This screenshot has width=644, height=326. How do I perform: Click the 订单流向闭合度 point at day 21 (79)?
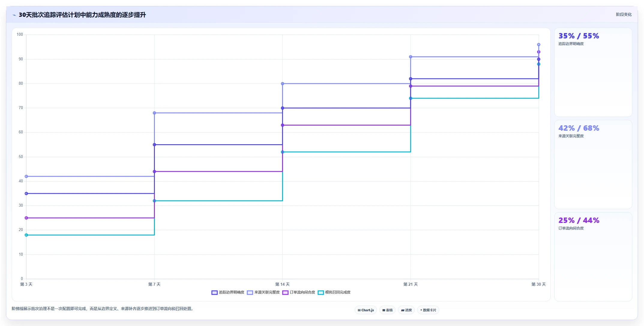click(x=411, y=86)
